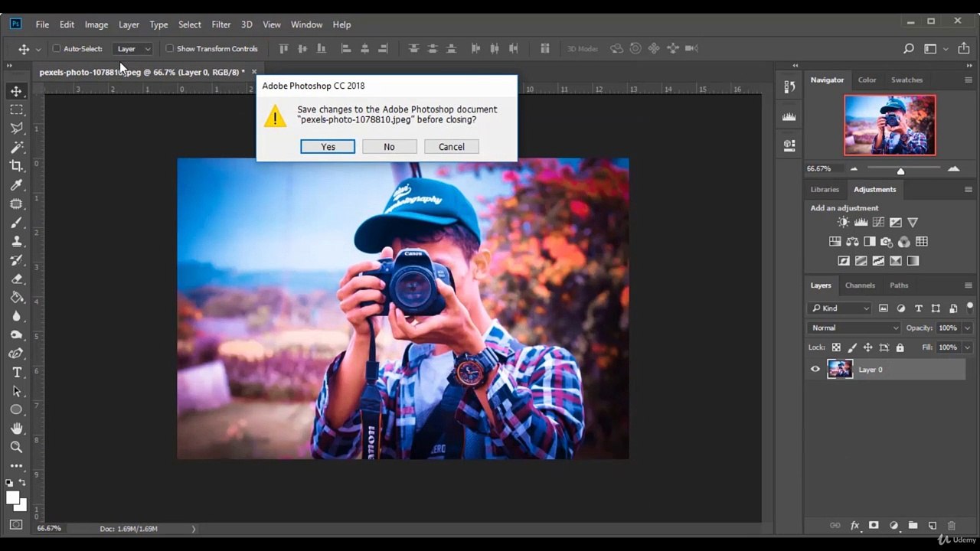
Task: Create a new layer
Action: [933, 526]
